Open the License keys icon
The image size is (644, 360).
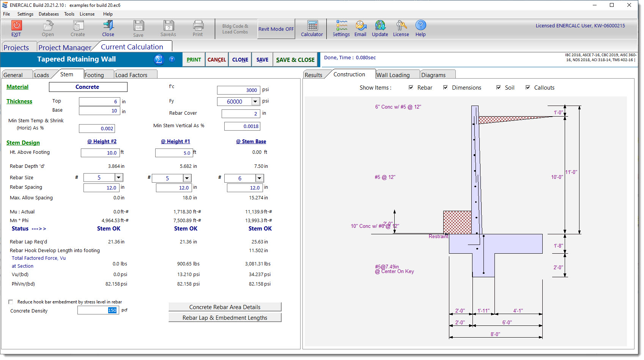tap(401, 25)
